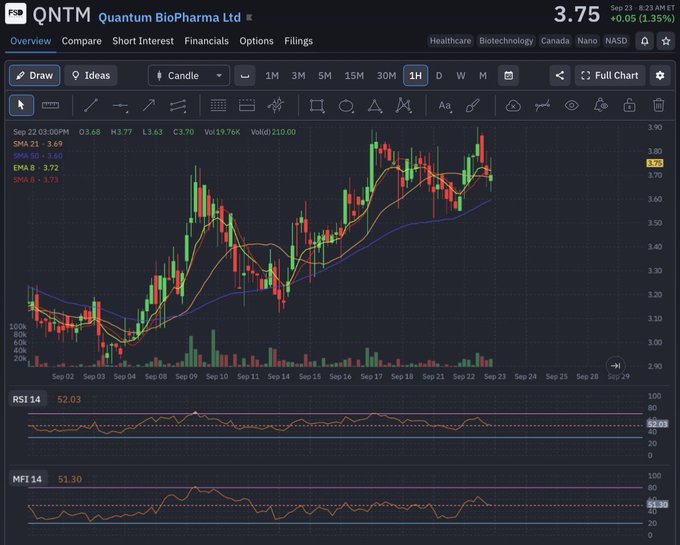Open the Filings tab
This screenshot has width=680, height=545.
298,41
